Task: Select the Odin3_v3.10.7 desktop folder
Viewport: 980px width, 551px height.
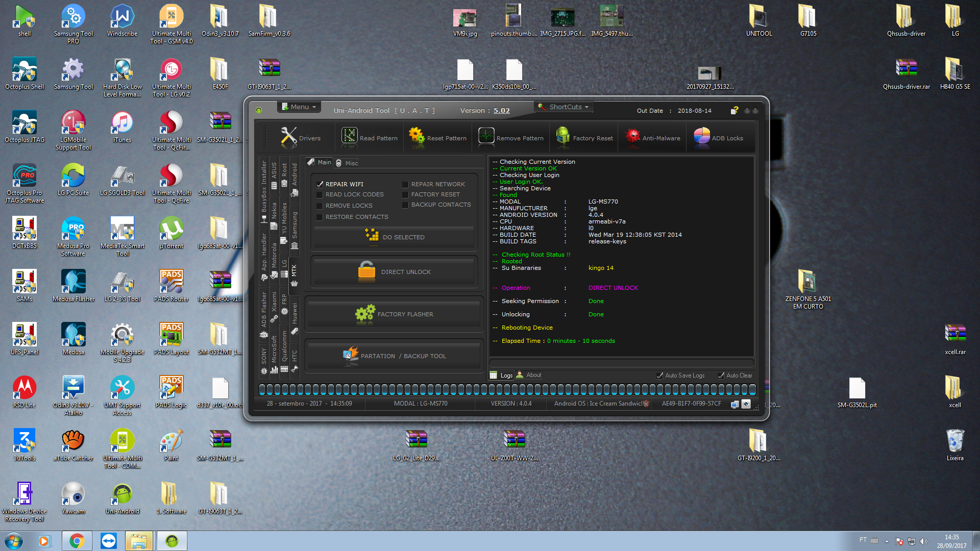Action: (x=220, y=21)
